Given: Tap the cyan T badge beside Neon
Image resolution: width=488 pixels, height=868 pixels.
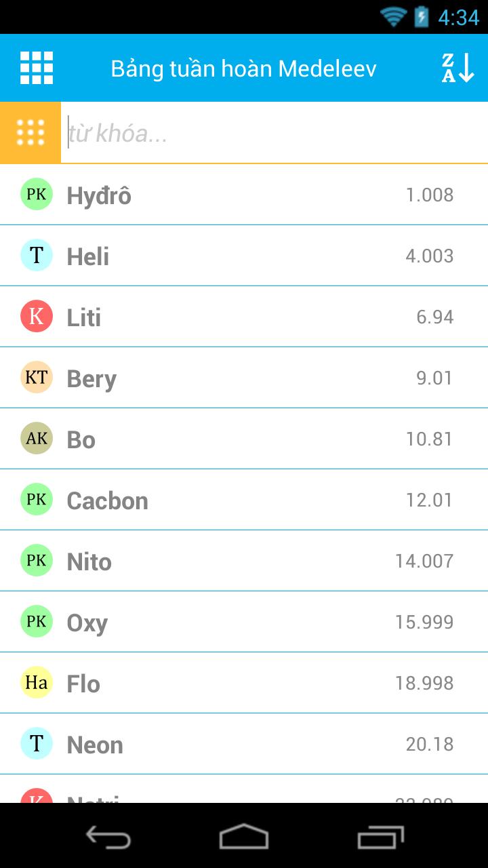Looking at the screenshot, I should [x=37, y=744].
